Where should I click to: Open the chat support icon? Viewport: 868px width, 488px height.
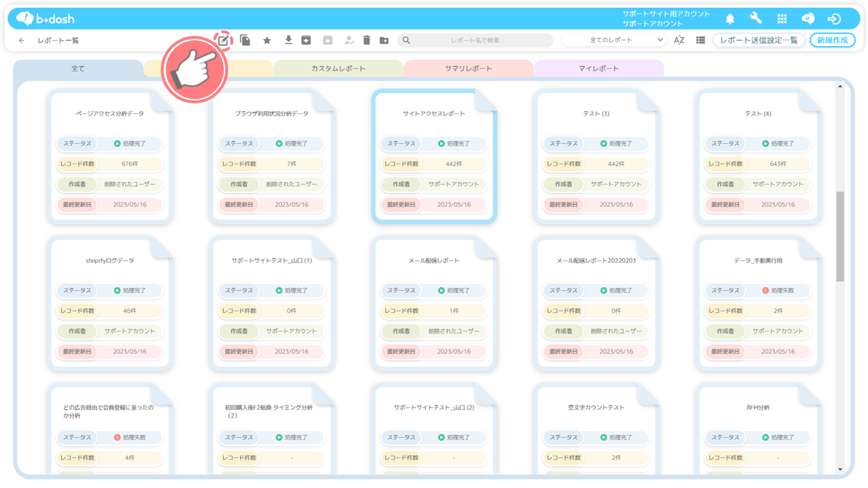click(808, 19)
